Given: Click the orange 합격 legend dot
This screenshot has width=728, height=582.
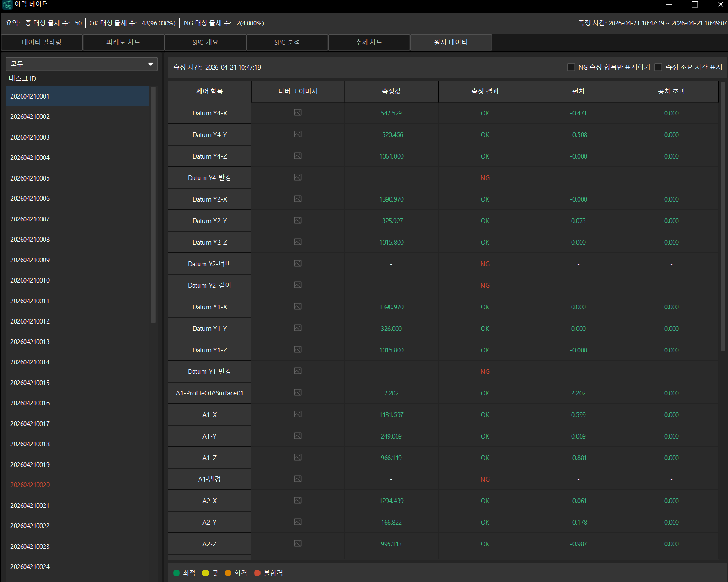Looking at the screenshot, I should 228,573.
